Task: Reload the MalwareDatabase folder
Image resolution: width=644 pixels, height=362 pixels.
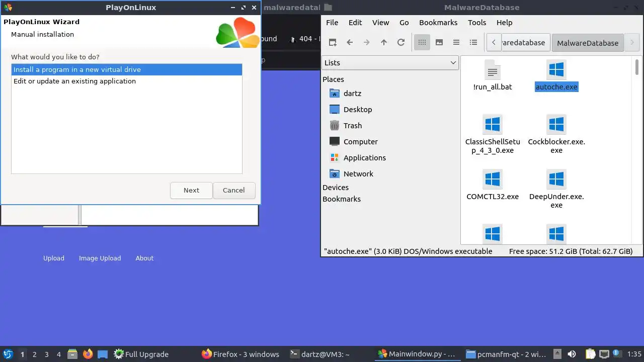Action: (401, 42)
